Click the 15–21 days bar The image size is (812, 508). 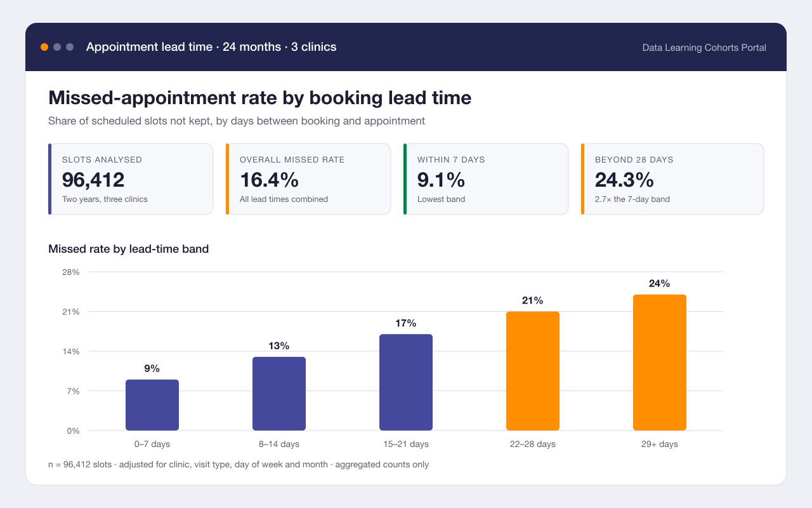[x=406, y=382]
